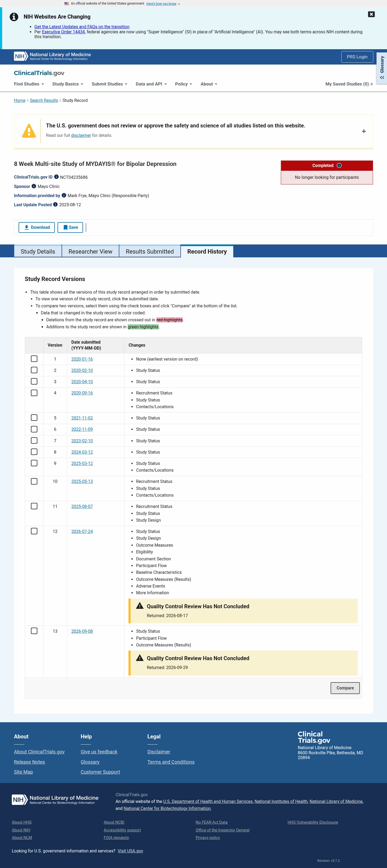Click the Download button
387x868 pixels.
pos(37,227)
